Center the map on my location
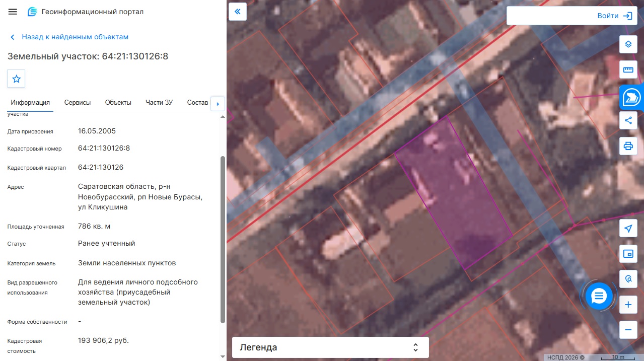The width and height of the screenshot is (644, 361). pyautogui.click(x=628, y=229)
